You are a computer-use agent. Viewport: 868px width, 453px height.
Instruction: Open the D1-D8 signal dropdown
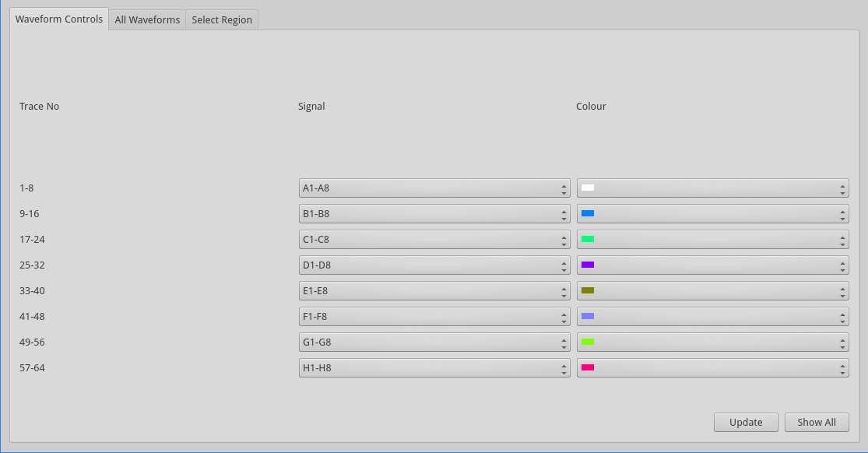point(434,265)
